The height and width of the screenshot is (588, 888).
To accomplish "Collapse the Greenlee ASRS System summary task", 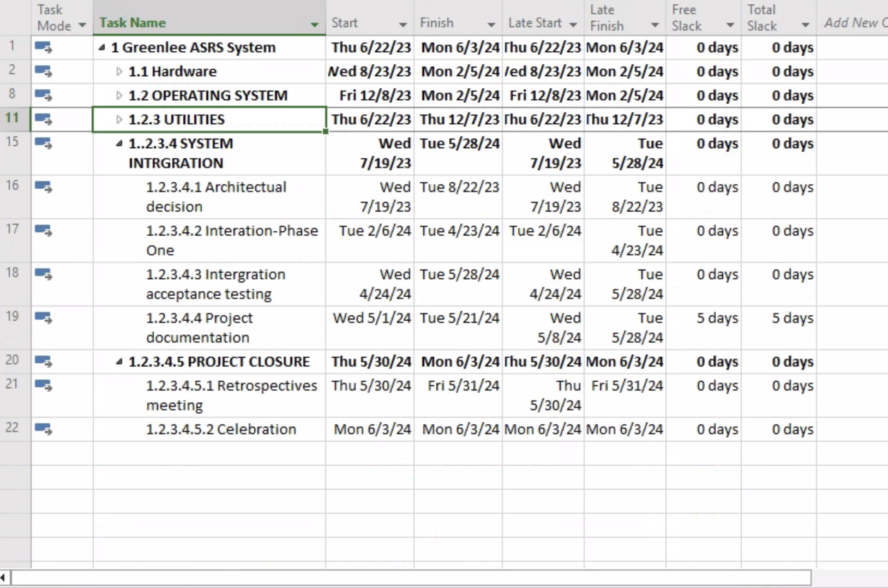I will (x=101, y=47).
